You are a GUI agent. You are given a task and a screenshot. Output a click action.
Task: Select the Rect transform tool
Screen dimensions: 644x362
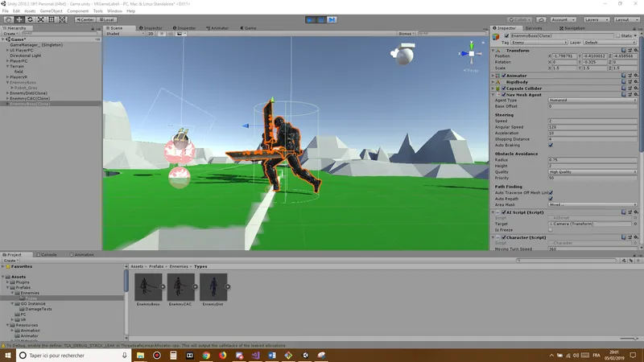click(52, 19)
